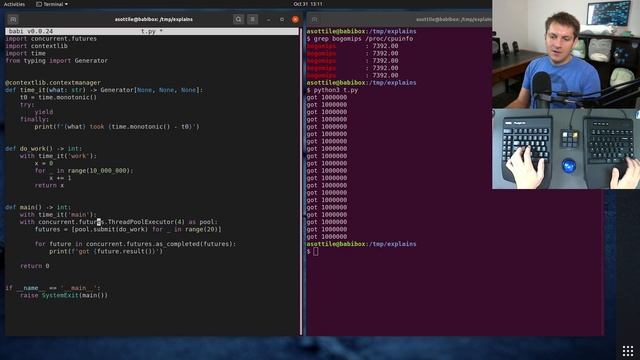This screenshot has height=360, width=640.
Task: Click the print 'got {future.result()}' line
Action: pyautogui.click(x=106, y=251)
